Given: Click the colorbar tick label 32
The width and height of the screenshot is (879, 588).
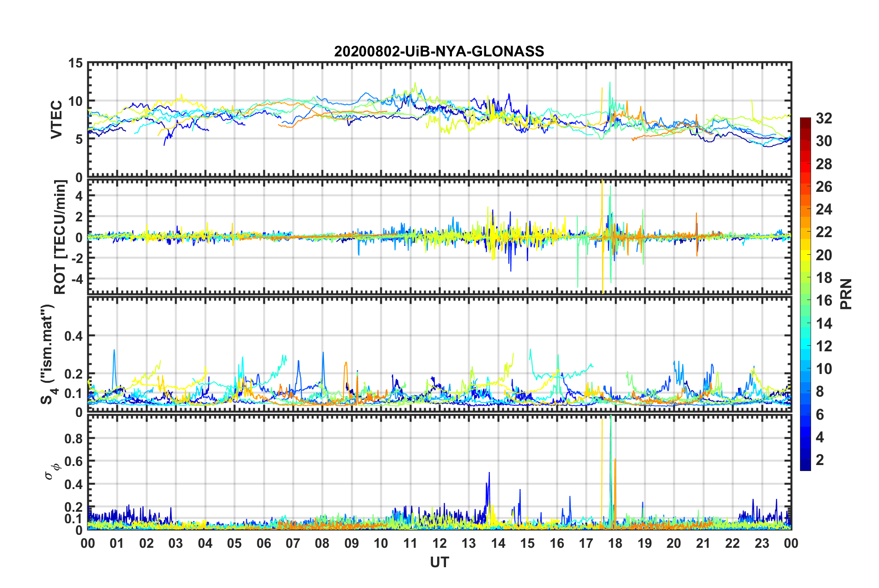Looking at the screenshot, I should (x=824, y=118).
